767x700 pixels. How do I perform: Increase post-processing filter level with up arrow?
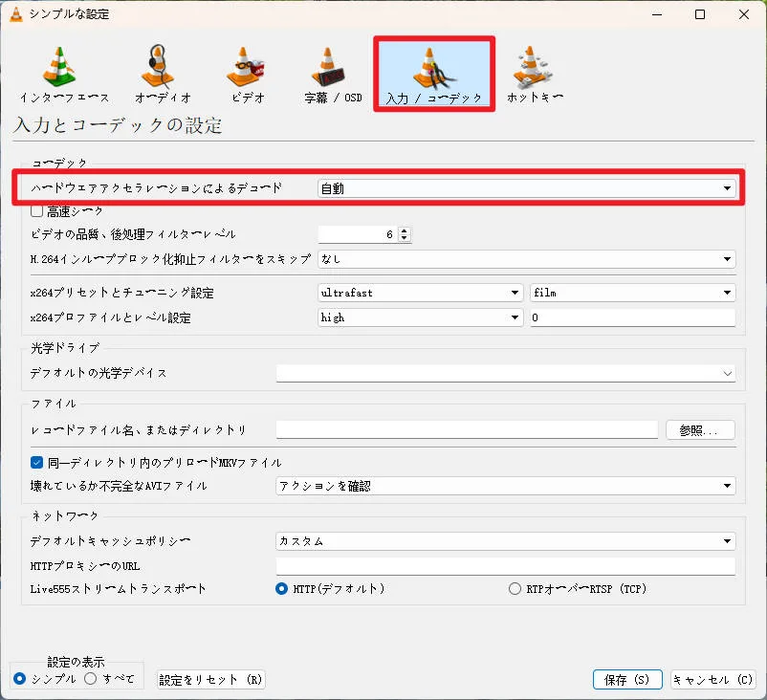405,230
